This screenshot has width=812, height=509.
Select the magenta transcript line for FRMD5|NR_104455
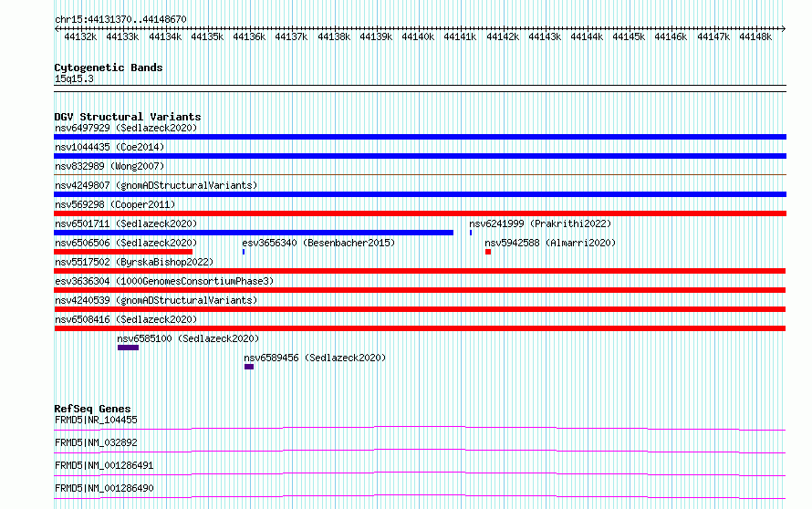click(x=420, y=428)
